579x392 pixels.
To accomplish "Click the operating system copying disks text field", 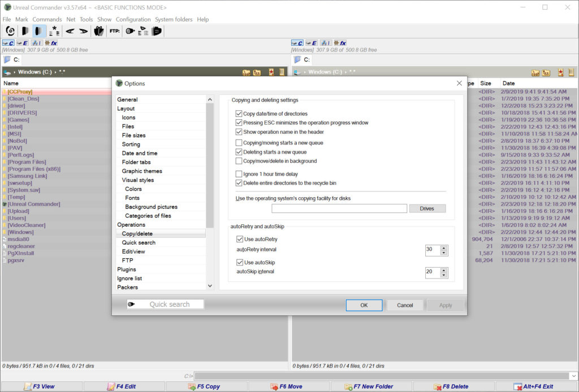I will (x=339, y=208).
